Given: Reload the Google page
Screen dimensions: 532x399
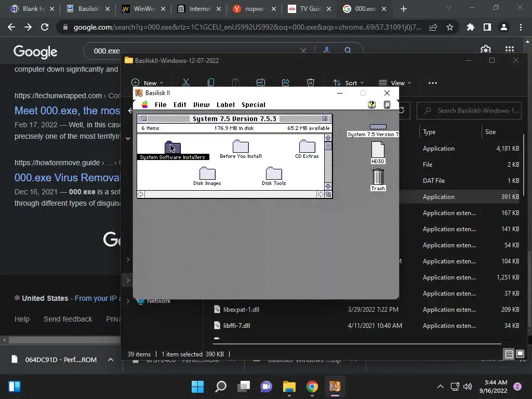Looking at the screenshot, I should click(x=45, y=27).
